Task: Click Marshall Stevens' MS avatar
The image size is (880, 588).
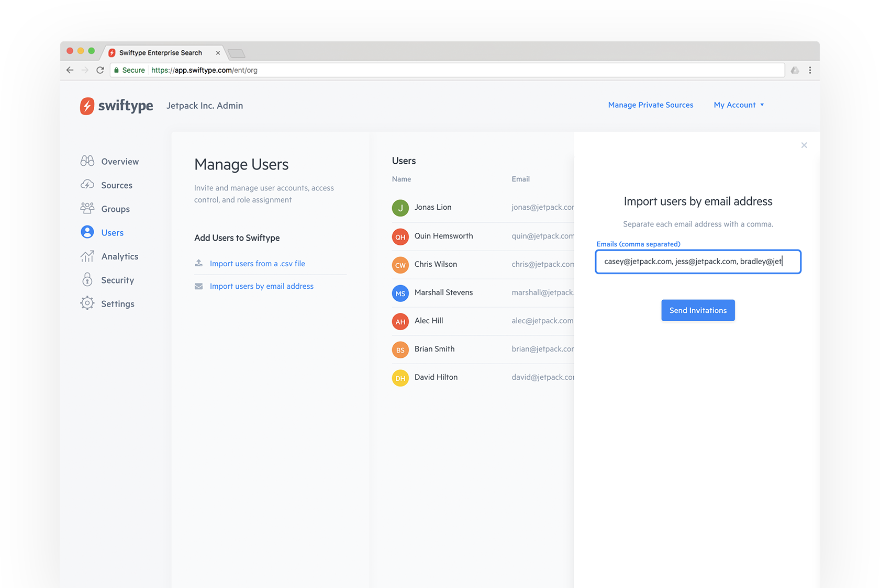Action: [x=400, y=293]
